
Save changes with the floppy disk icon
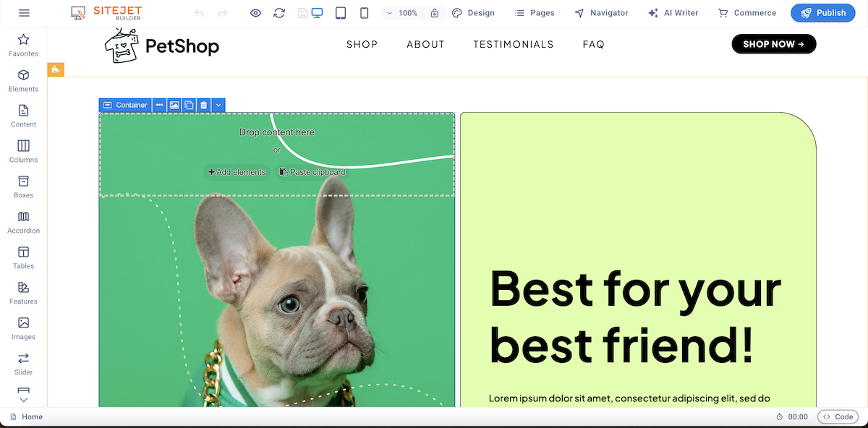point(302,13)
